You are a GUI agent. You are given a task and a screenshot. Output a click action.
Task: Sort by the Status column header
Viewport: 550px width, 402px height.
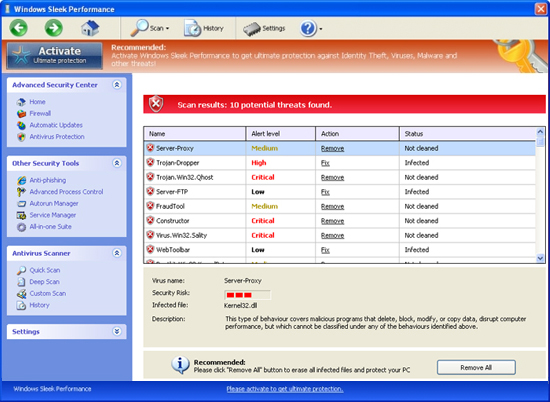click(x=468, y=134)
